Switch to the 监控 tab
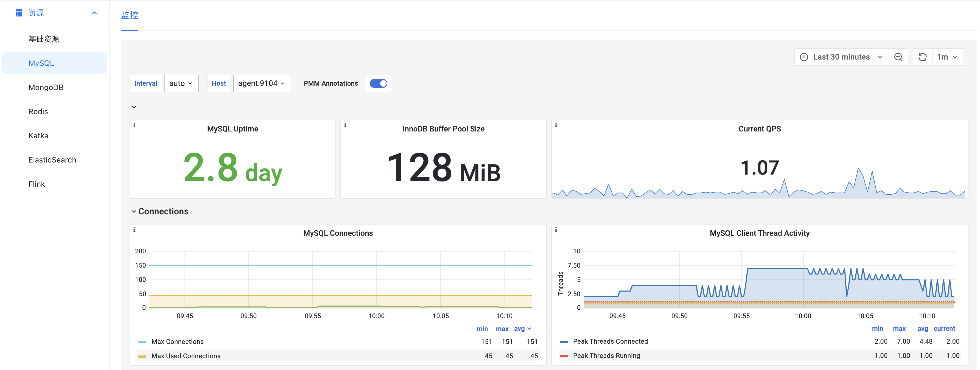 [x=129, y=15]
